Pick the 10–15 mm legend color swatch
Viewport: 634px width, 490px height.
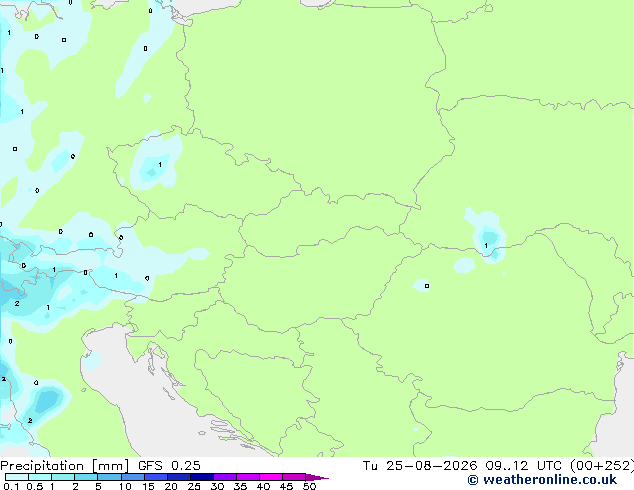pyautogui.click(x=132, y=477)
